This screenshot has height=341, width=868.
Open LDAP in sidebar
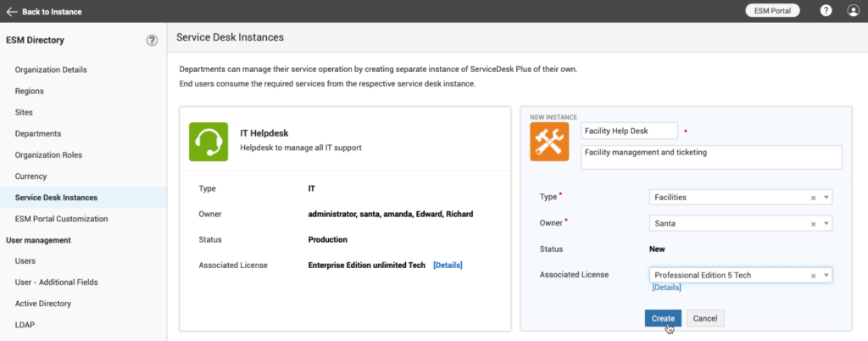[x=25, y=324]
